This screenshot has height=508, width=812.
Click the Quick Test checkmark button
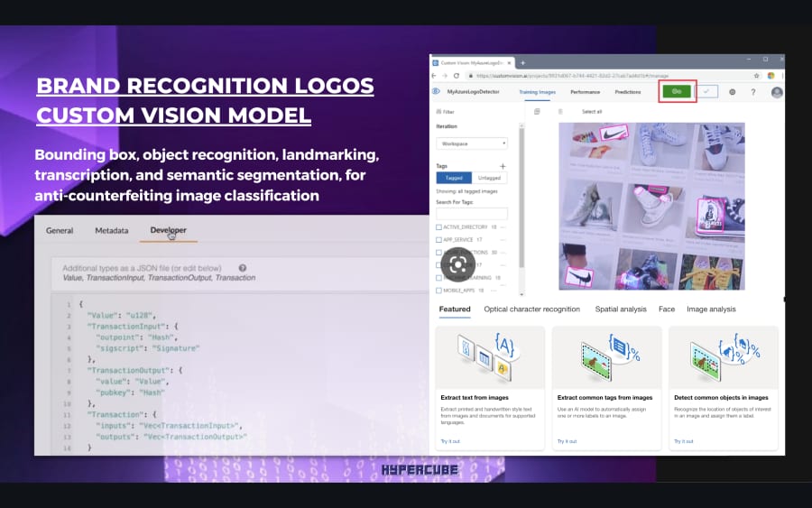pyautogui.click(x=706, y=92)
